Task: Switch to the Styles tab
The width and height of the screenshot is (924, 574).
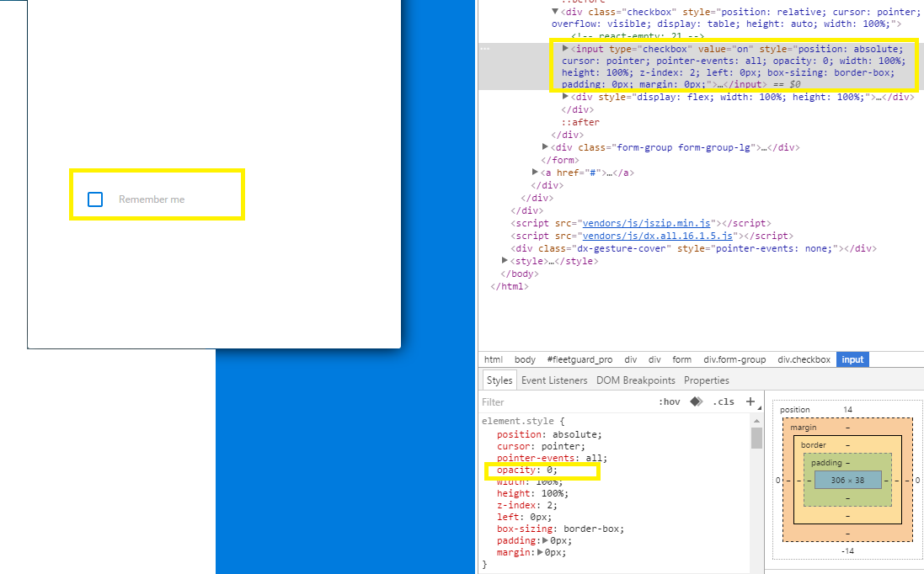Action: [499, 380]
